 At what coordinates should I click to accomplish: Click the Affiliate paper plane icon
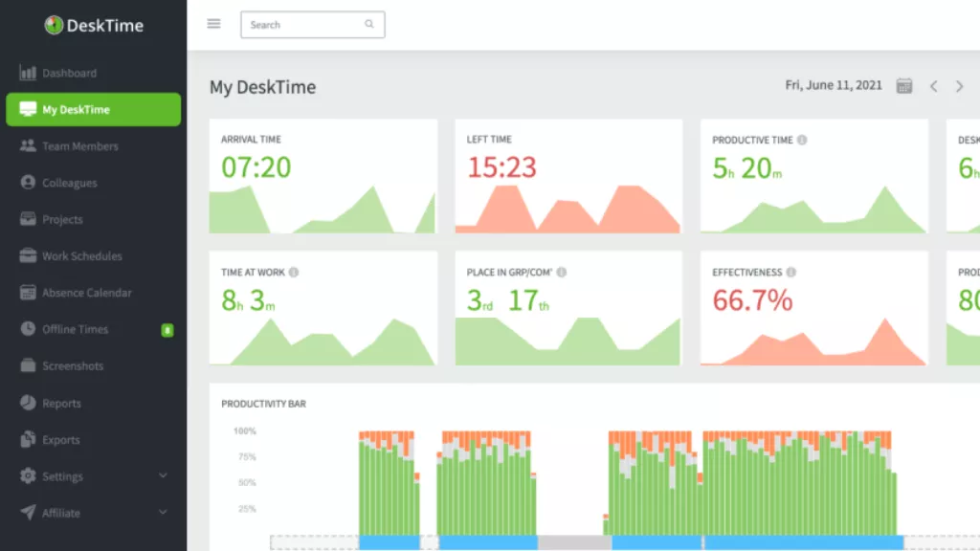coord(28,513)
